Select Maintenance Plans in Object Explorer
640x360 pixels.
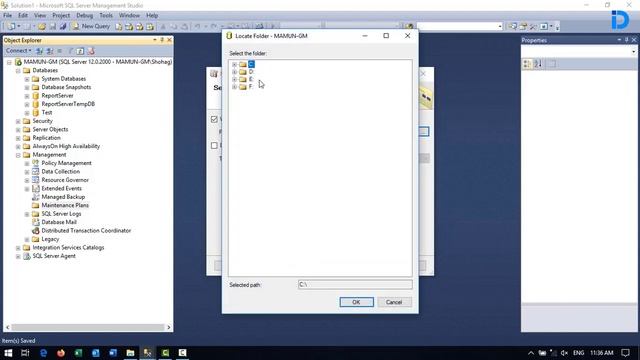(65, 205)
